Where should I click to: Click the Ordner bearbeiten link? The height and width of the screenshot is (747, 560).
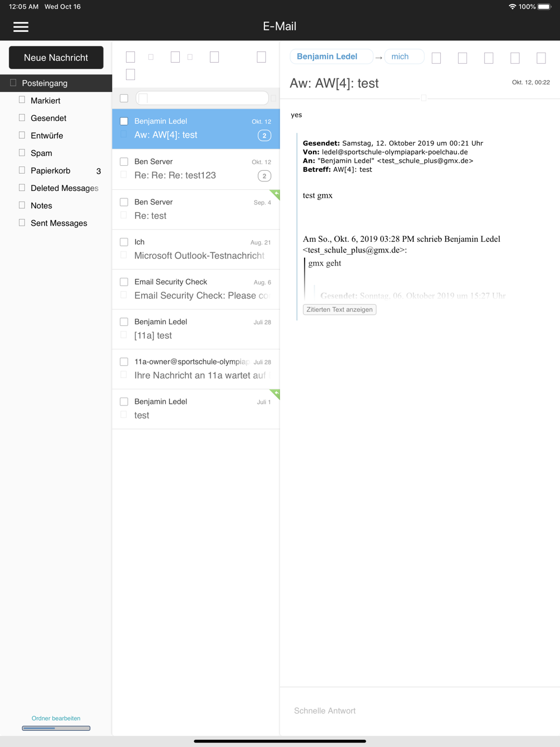[x=56, y=718]
